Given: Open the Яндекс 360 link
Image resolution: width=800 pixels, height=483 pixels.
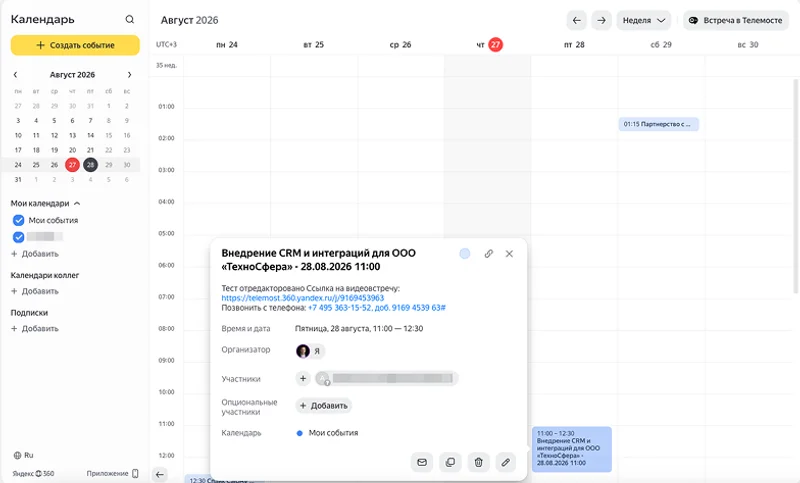Looking at the screenshot, I should [33, 473].
